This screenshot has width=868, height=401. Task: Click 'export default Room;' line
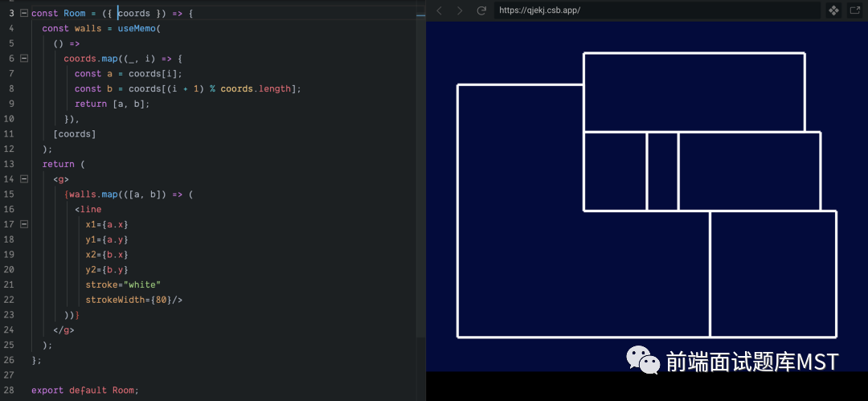(85, 391)
